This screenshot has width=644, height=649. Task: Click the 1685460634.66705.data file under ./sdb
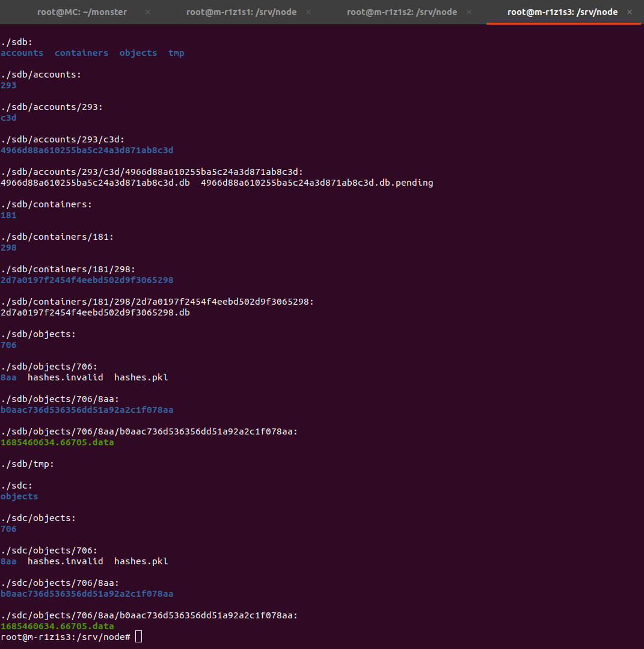[x=57, y=442]
